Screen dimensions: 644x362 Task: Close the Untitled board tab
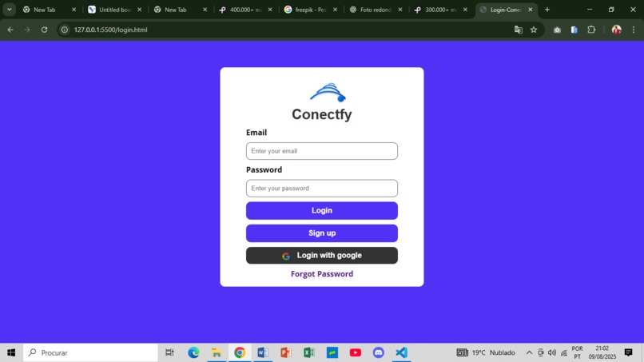(139, 10)
